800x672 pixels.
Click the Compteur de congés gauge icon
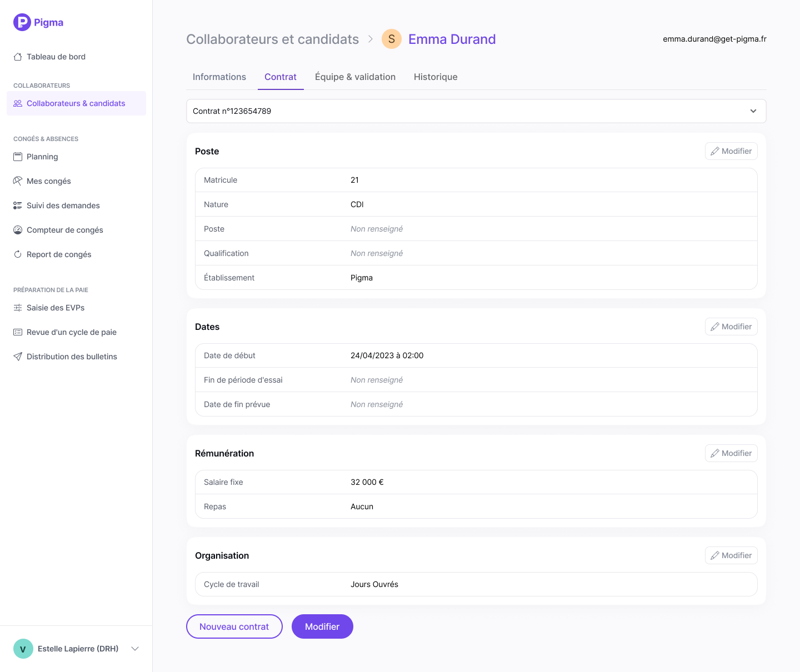18,230
